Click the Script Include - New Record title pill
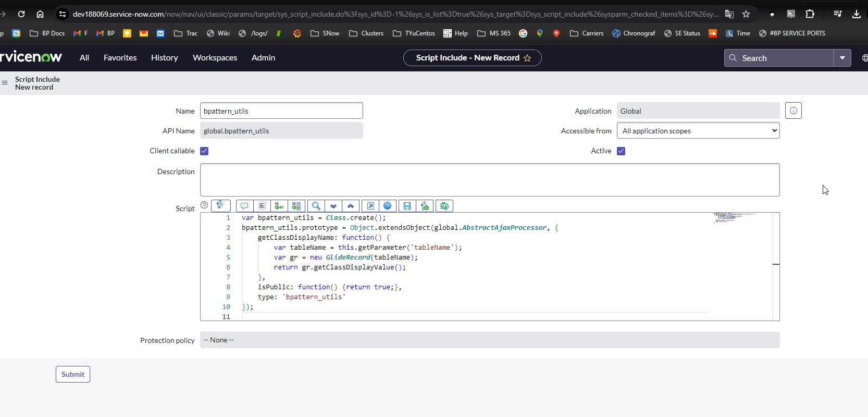The image size is (868, 417). click(x=473, y=58)
